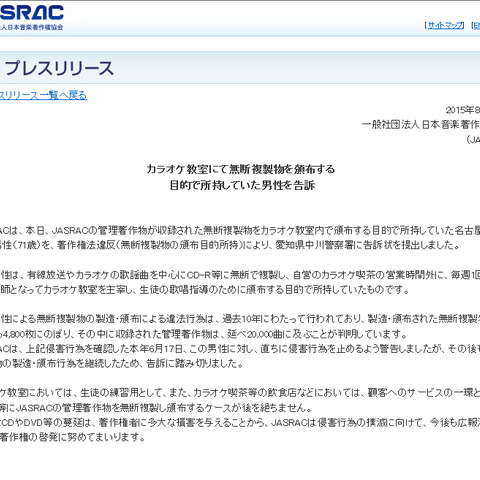Click the line mentioning 愛知県中川警察署に告訴状を提出しました
Screen dimensions: 480x480
[230, 245]
